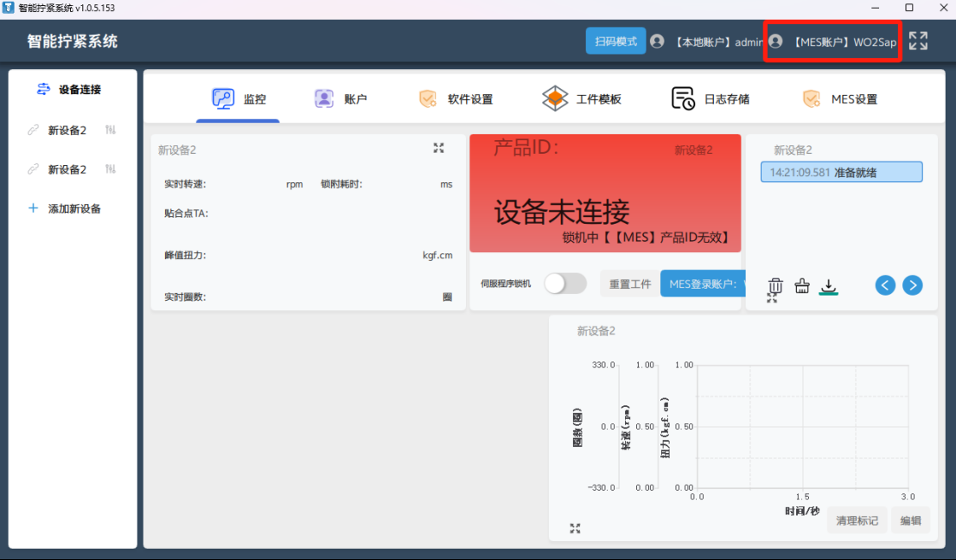Click inside the torque chart plot area
956x560 pixels.
pos(802,426)
